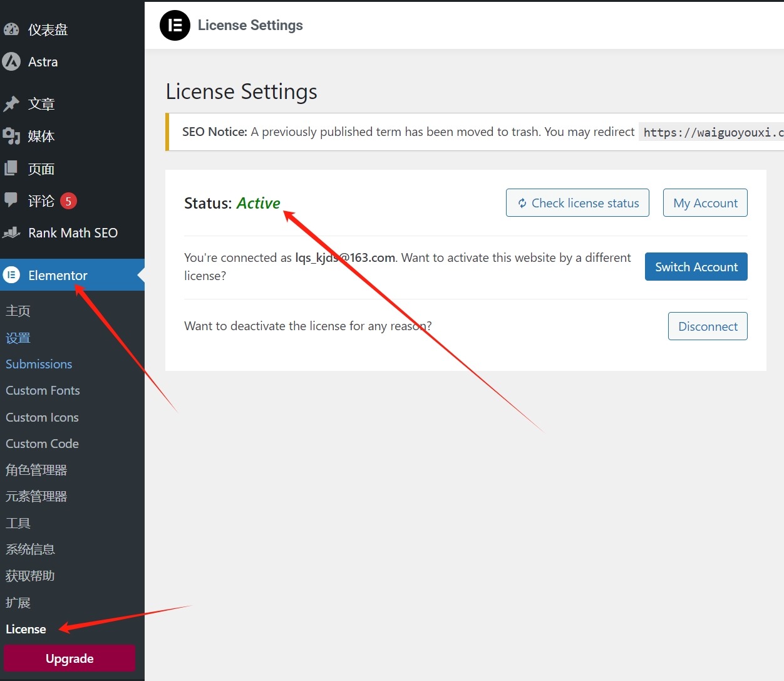
Task: Open the 系统信息 submenu
Action: click(x=30, y=549)
